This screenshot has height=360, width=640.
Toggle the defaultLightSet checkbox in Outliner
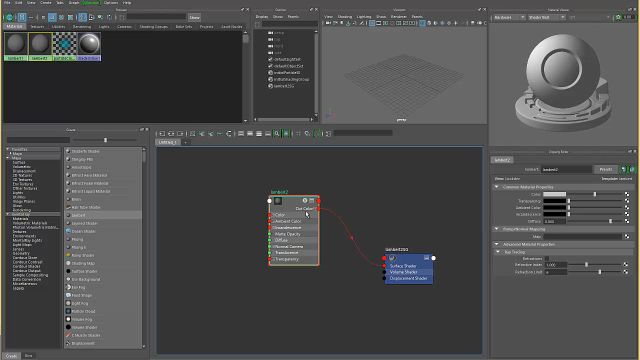[x=270, y=59]
